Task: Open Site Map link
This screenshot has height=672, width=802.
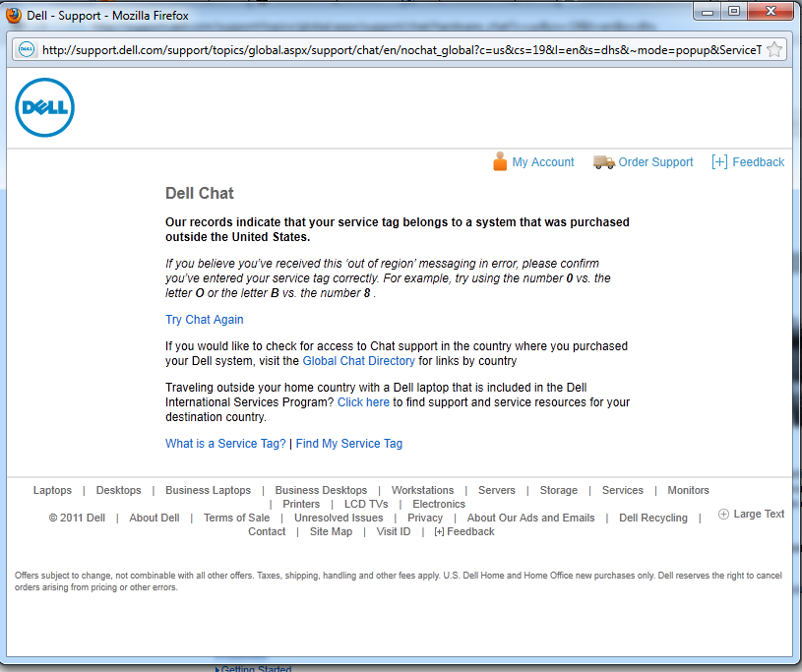Action: coord(331,531)
